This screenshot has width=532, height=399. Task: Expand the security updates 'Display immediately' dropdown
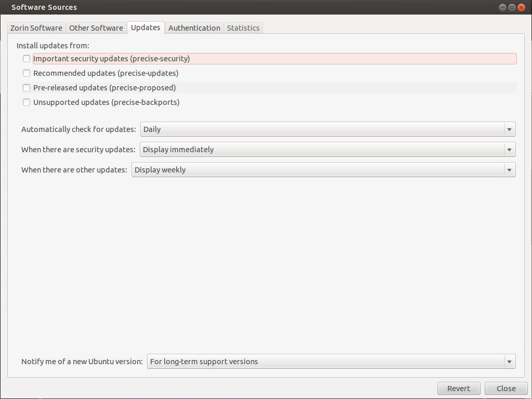coord(327,150)
